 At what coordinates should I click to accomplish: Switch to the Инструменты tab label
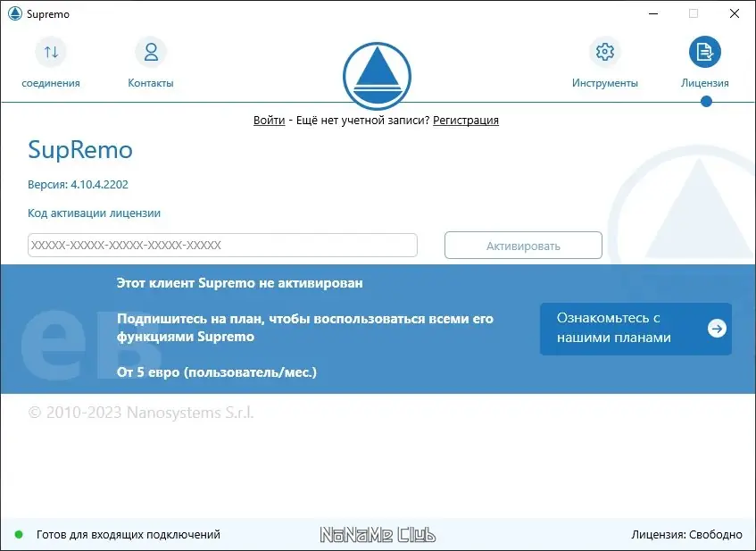[604, 83]
